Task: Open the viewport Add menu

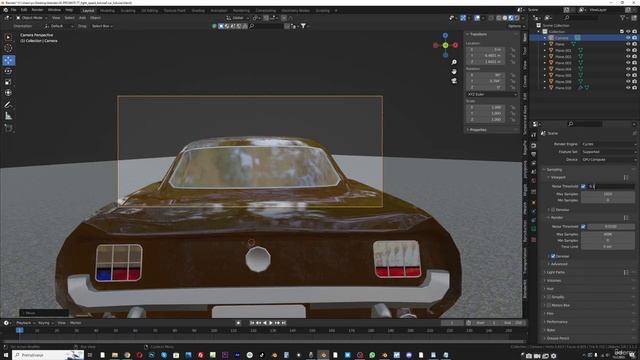Action: tap(82, 18)
